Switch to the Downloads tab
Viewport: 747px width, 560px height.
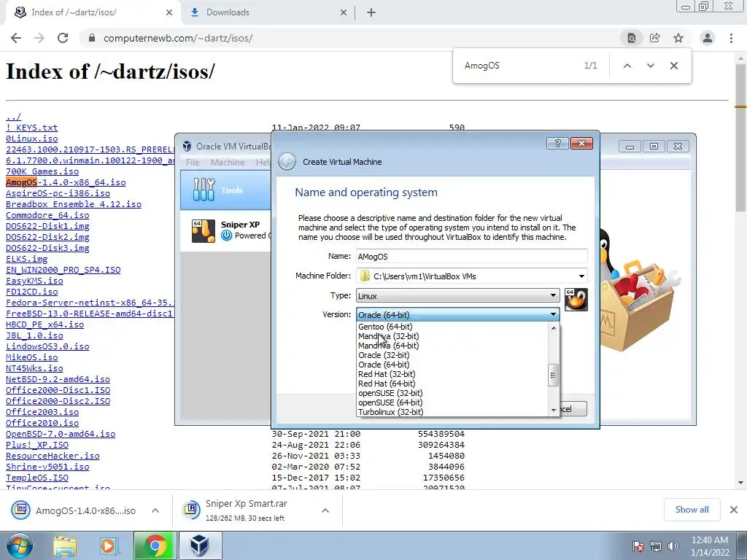tap(267, 13)
